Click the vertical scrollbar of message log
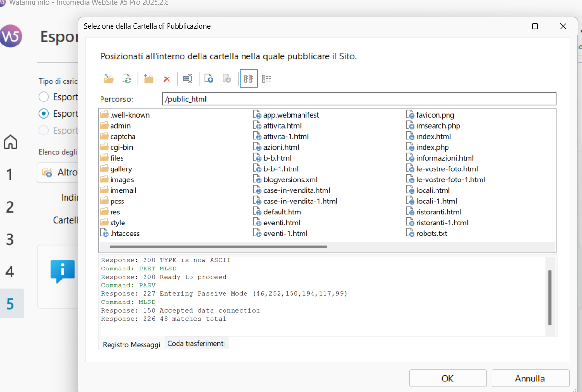This screenshot has height=392, width=582. point(550,298)
